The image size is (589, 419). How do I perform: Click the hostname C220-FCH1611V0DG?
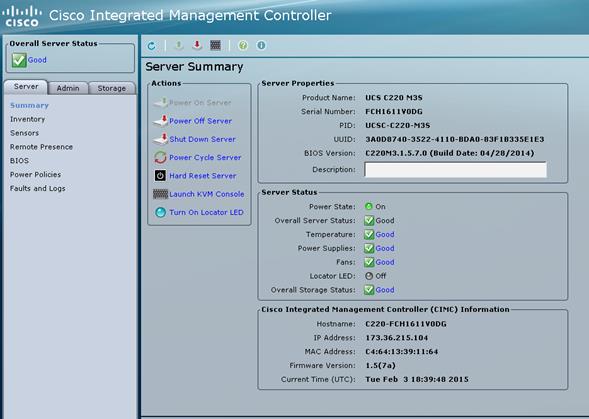pyautogui.click(x=406, y=324)
